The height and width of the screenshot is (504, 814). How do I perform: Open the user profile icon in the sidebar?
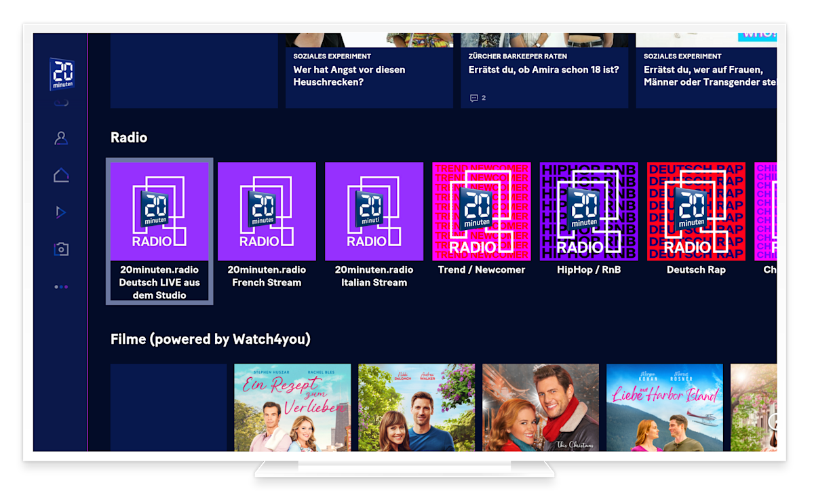[61, 138]
